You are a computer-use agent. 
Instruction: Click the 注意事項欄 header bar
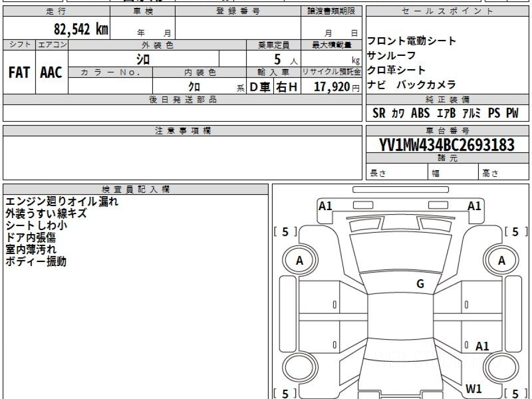click(182, 131)
